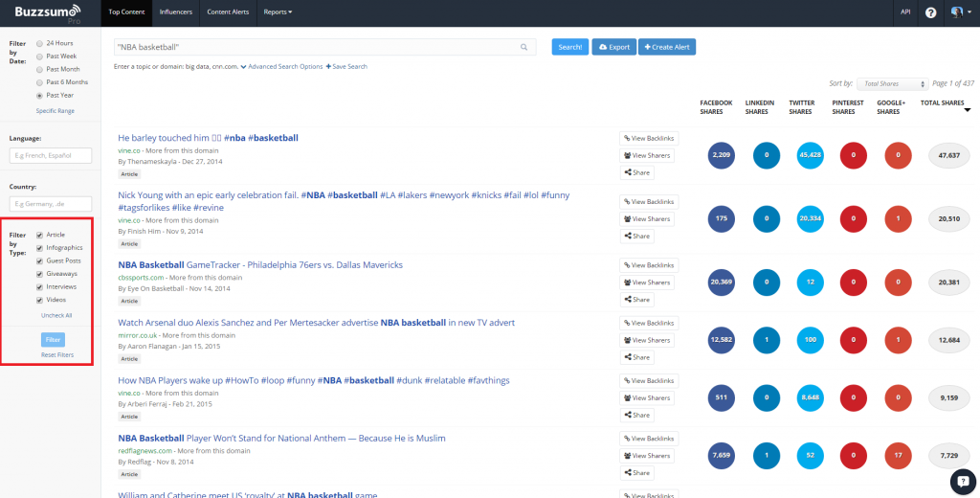Click the help question mark icon
980x498 pixels.
tap(930, 12)
